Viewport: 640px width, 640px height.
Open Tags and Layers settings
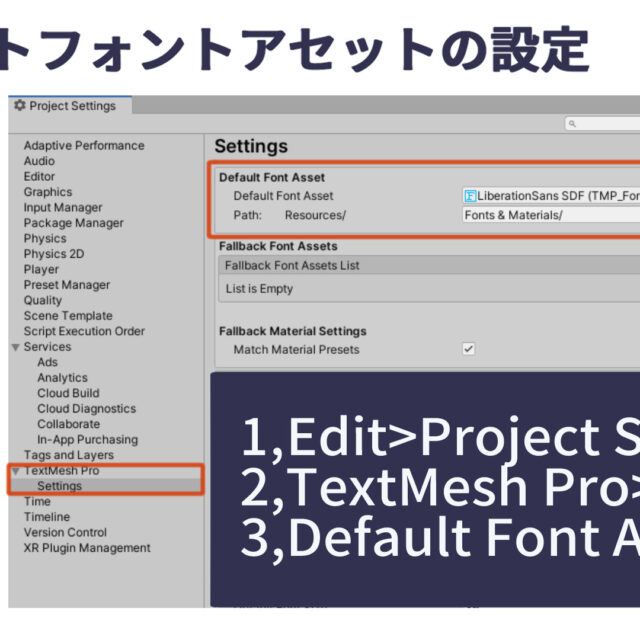pos(69,456)
